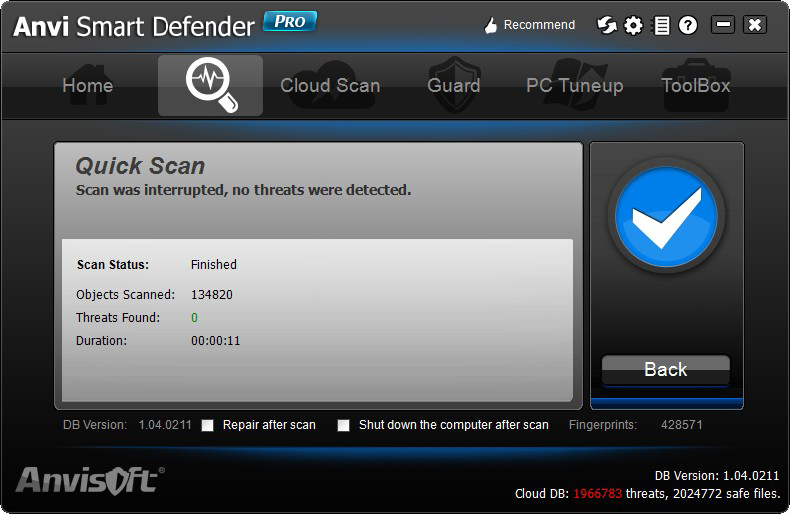This screenshot has width=790, height=514.
Task: Enable the Repair after scan checkbox
Action: click(x=208, y=425)
